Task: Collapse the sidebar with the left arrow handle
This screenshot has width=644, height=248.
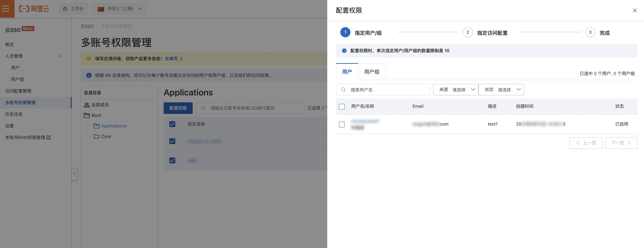Action: click(74, 174)
